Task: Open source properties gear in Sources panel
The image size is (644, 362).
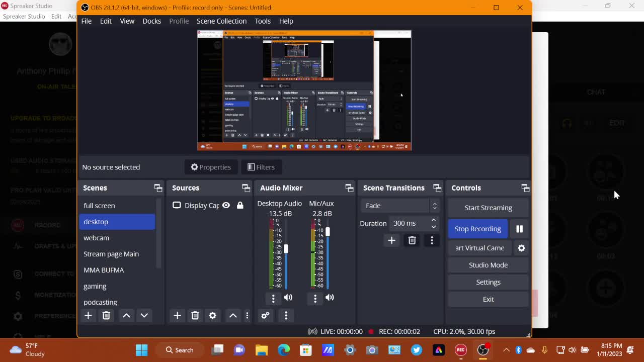Action: [213, 315]
